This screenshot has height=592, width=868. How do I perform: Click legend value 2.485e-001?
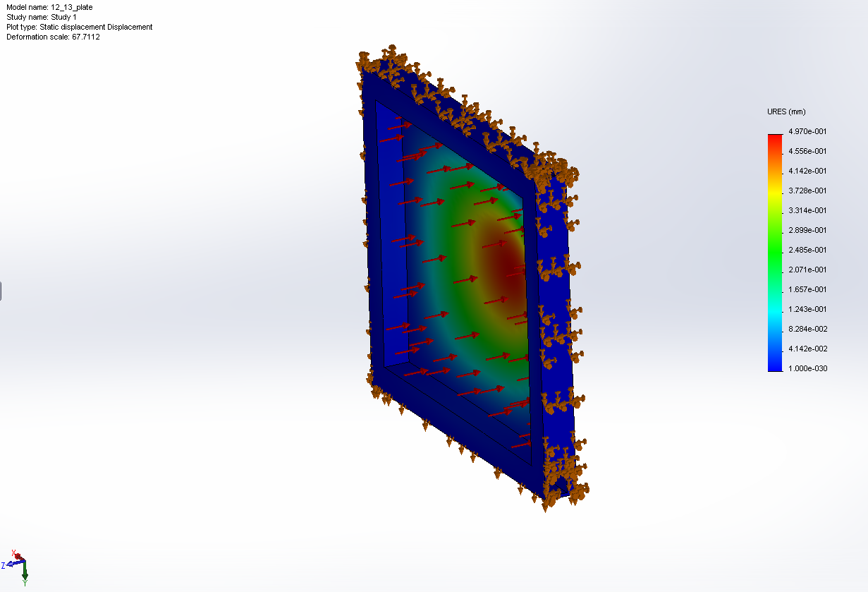pos(808,250)
